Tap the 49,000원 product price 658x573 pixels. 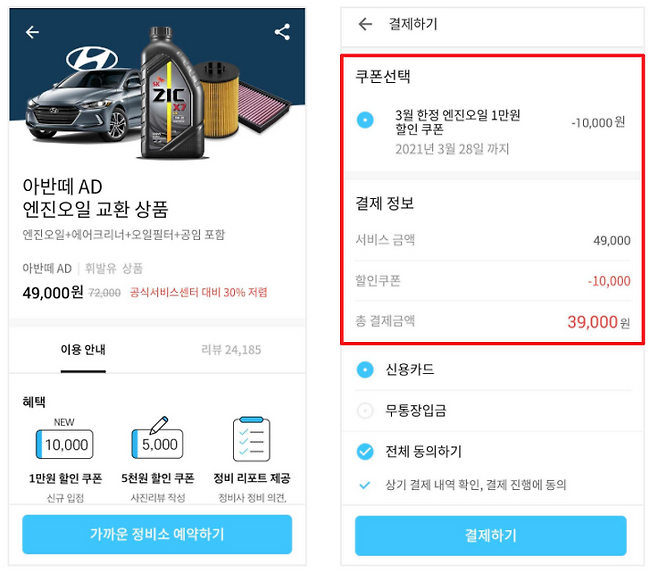coord(52,292)
